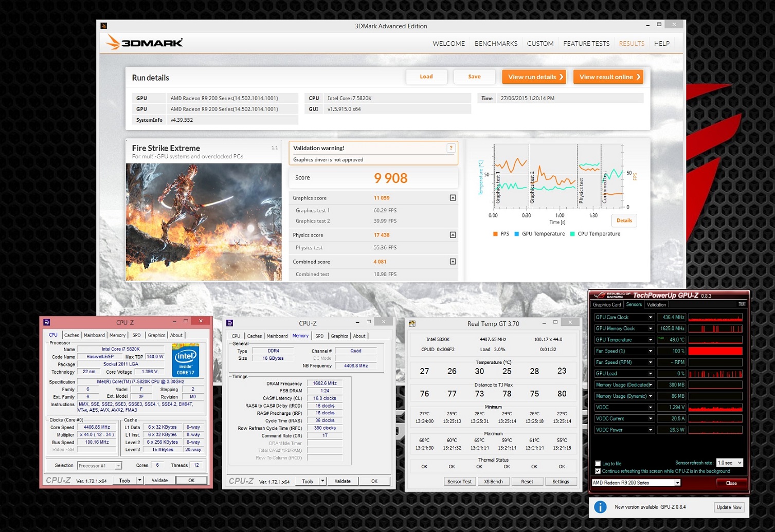Click the ROG Republic of Gamers logo in GPU-Z
This screenshot has height=532, width=775.
tap(612, 295)
